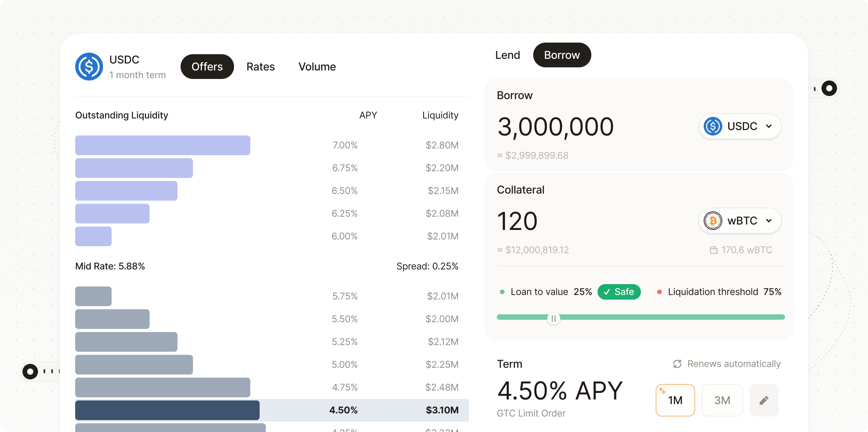Click the Loan to value 25% label
Screen dimensions: 868x432
[551, 292]
